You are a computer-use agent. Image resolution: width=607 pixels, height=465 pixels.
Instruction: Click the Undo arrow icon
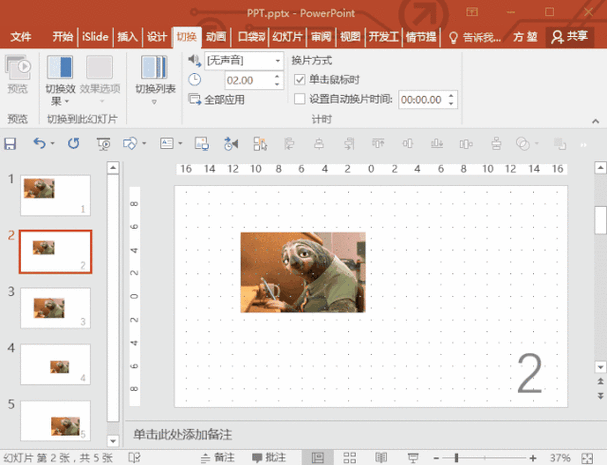coord(39,144)
